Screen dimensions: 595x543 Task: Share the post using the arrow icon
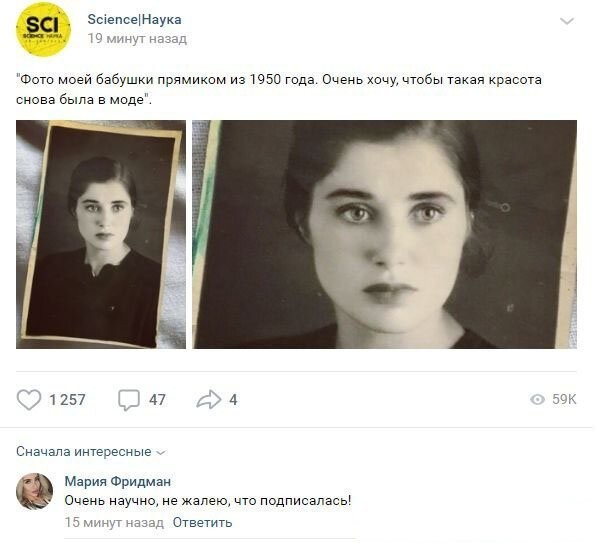coord(209,400)
